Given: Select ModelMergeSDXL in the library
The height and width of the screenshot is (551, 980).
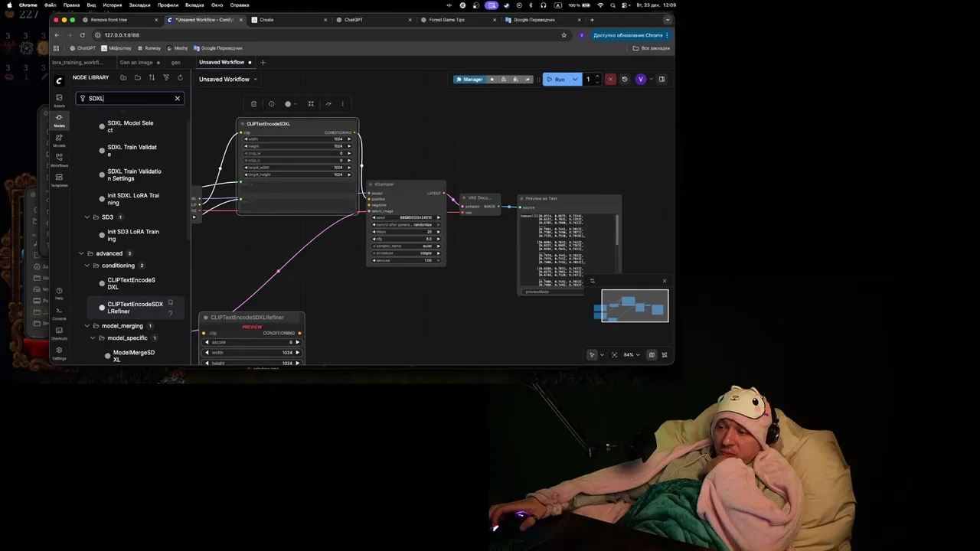Looking at the screenshot, I should 134,356.
